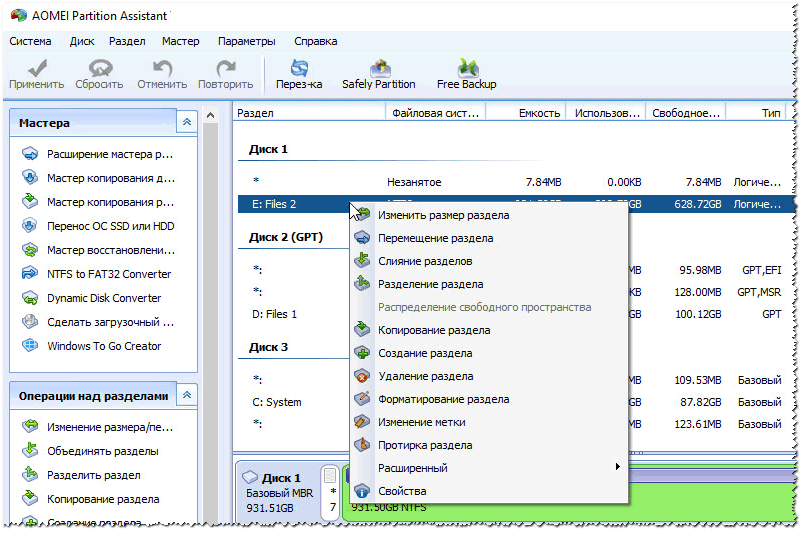The width and height of the screenshot is (807, 536).
Task: Select Изменить размер раздела menu entry
Action: pos(442,215)
